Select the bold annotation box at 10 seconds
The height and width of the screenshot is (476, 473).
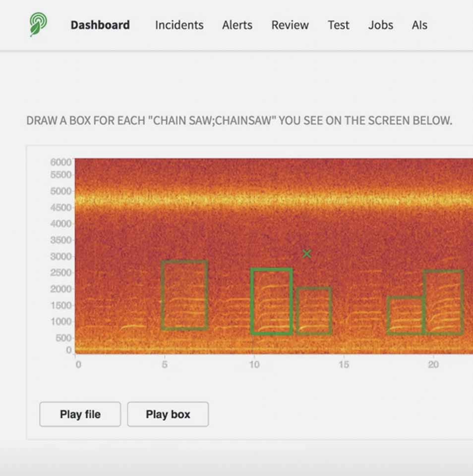(x=272, y=301)
